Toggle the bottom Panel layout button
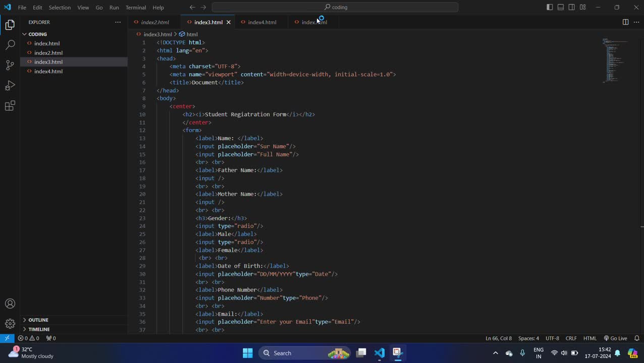The height and width of the screenshot is (363, 644). tap(561, 8)
